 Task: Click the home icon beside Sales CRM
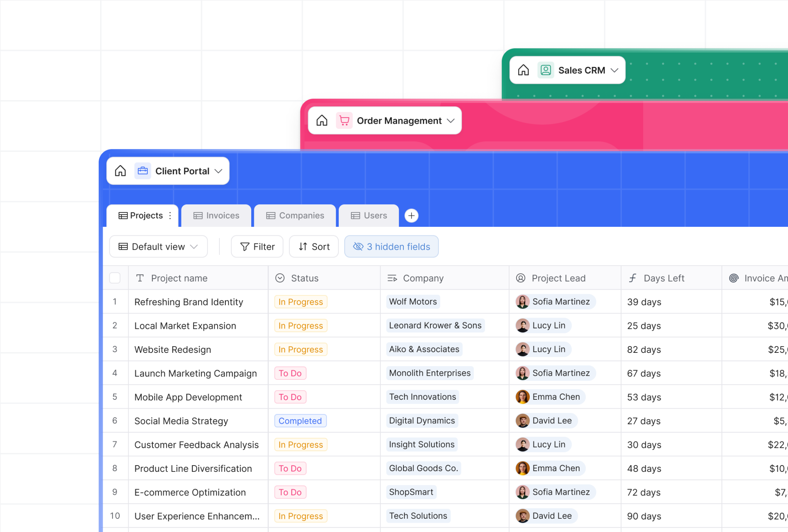(x=523, y=70)
